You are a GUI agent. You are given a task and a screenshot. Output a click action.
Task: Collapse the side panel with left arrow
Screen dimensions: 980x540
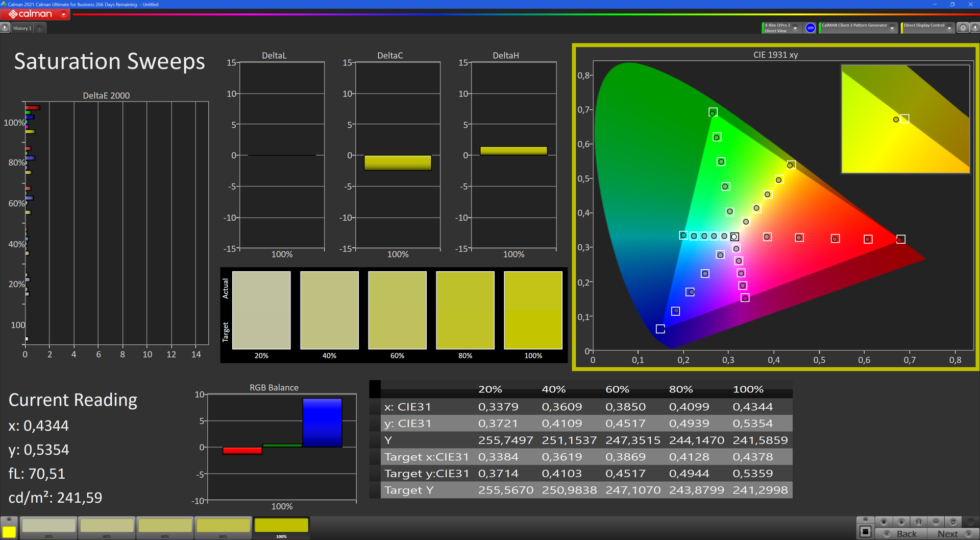click(974, 28)
